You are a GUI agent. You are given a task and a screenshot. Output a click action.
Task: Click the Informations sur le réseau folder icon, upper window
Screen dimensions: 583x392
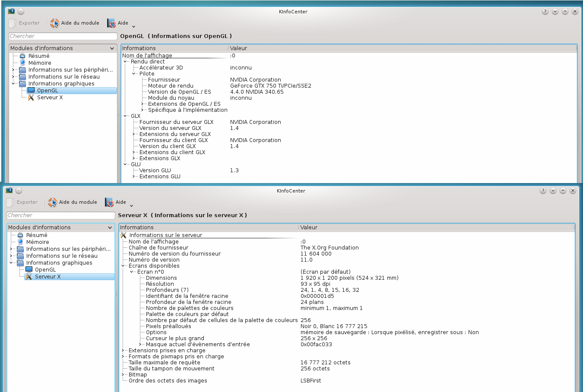coord(22,77)
